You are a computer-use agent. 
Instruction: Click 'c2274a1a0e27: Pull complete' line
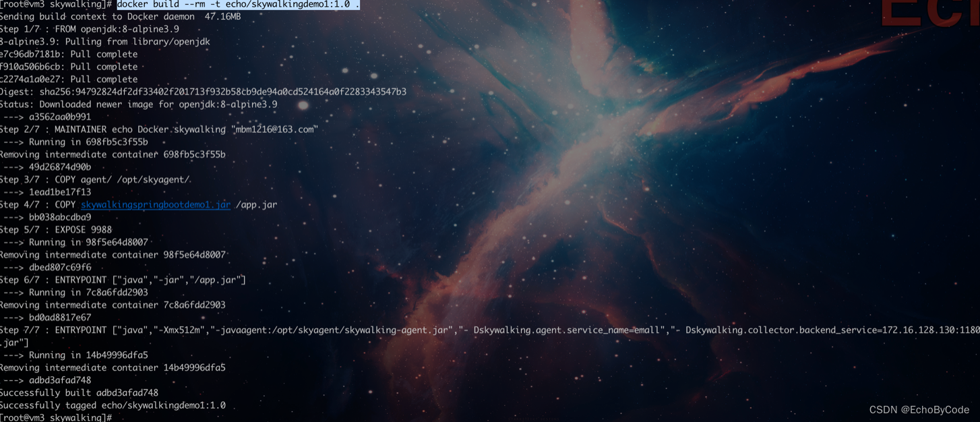pyautogui.click(x=69, y=79)
